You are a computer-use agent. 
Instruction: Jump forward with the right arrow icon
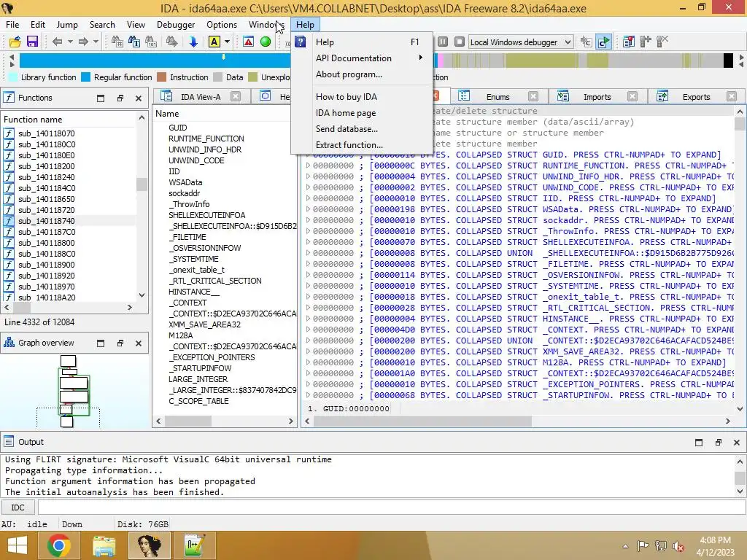click(x=83, y=42)
